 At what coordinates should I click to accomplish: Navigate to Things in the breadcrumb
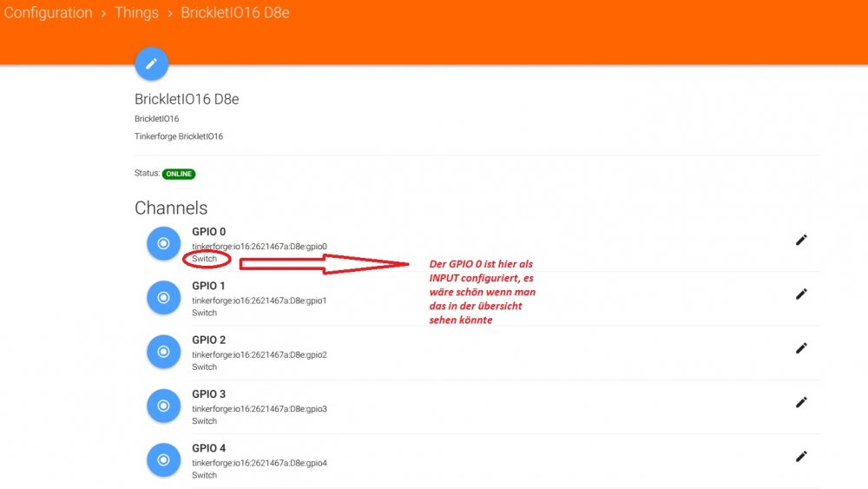point(136,13)
